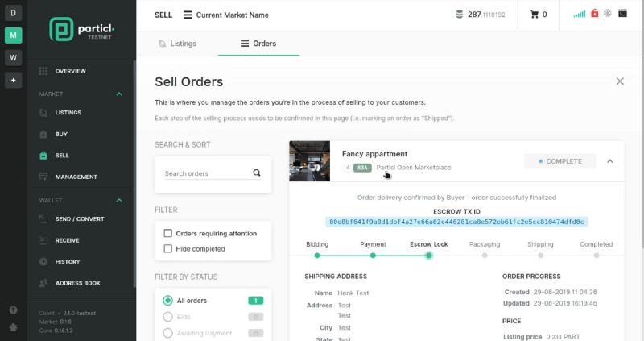
Task: Click the search magnifier icon
Action: click(257, 173)
